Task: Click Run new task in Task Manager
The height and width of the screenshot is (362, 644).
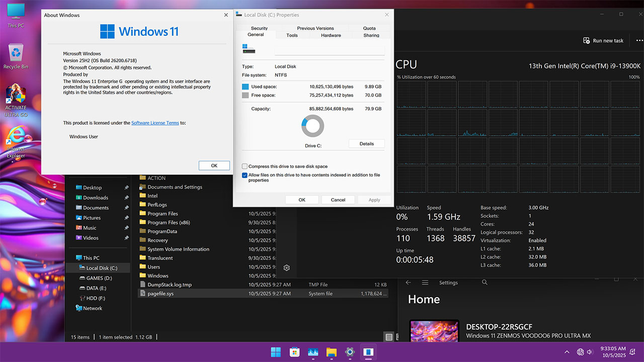Action: click(x=603, y=41)
